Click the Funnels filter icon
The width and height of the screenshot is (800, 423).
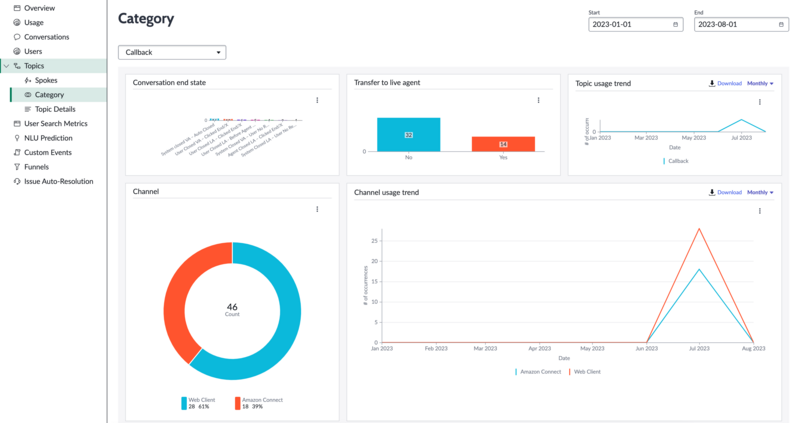[17, 167]
